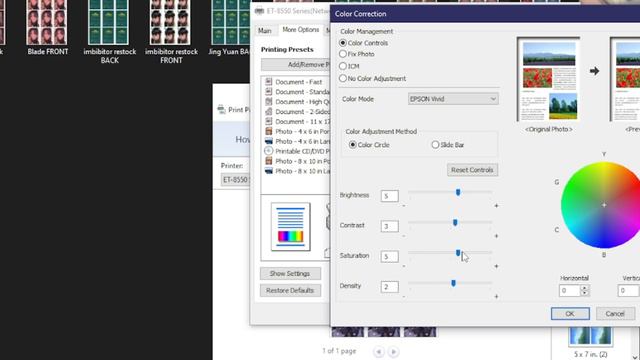Viewport: 640px width, 360px height.
Task: Open the Jing Yuan BACK file thumbnail
Action: (x=229, y=28)
